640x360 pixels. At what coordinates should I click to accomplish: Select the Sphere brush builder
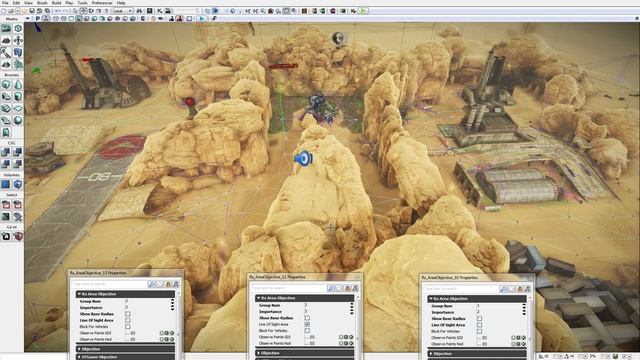18,120
